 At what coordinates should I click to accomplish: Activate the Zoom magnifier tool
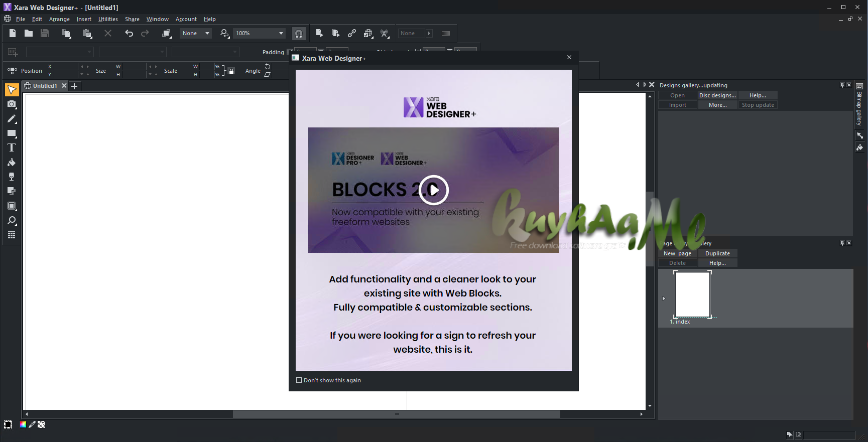pyautogui.click(x=12, y=221)
